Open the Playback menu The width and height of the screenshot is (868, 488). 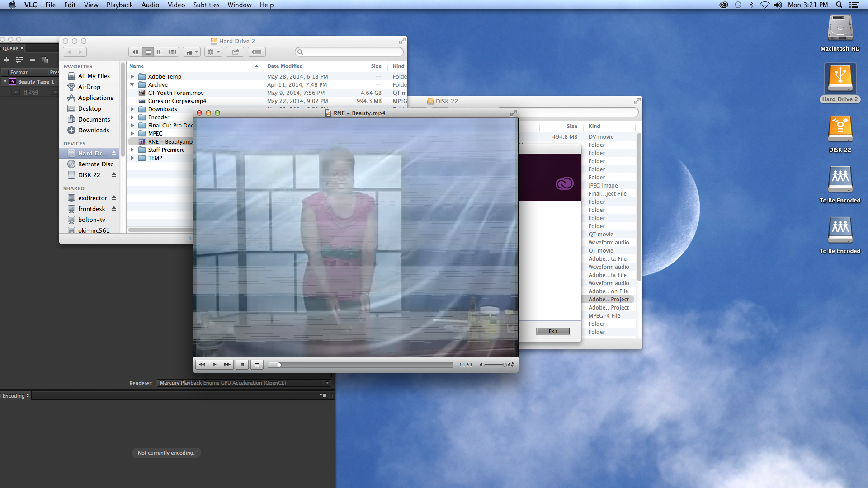coord(119,5)
